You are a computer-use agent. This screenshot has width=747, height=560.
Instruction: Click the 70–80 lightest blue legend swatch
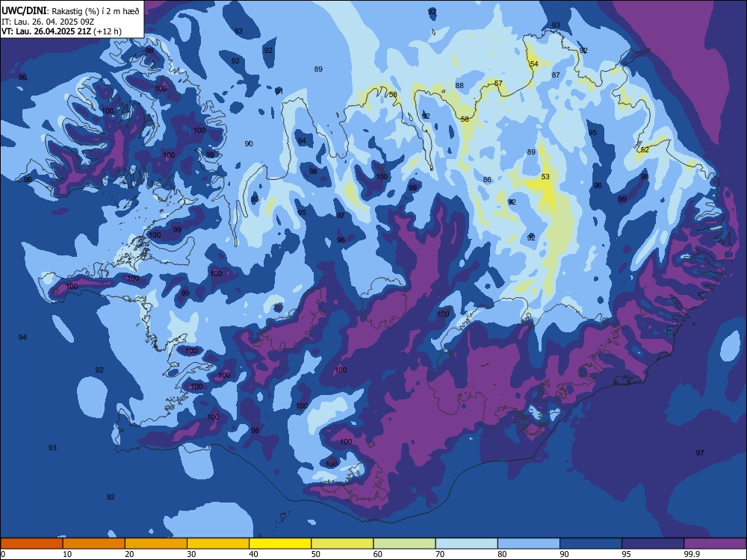click(x=466, y=544)
